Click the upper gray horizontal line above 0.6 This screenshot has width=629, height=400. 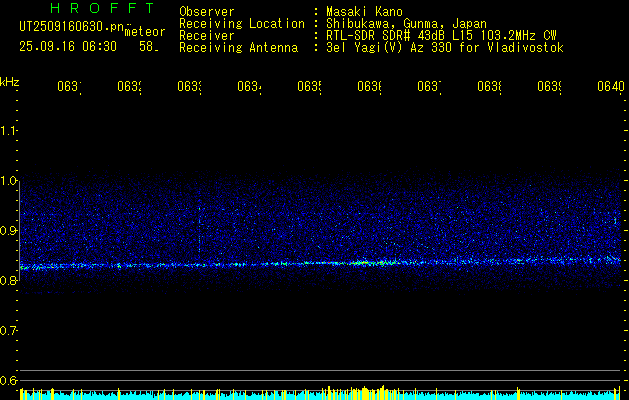coord(320,370)
